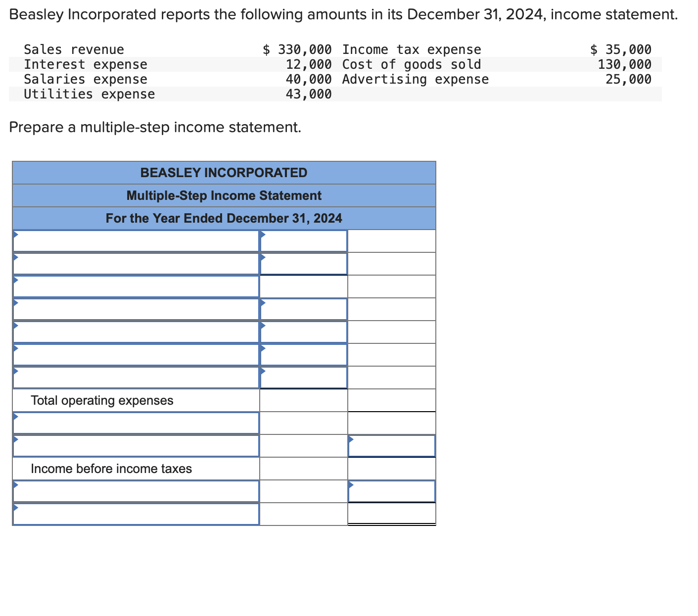Select middle amount cell in Total operating expenses row
This screenshot has width=698, height=616.
(x=304, y=400)
